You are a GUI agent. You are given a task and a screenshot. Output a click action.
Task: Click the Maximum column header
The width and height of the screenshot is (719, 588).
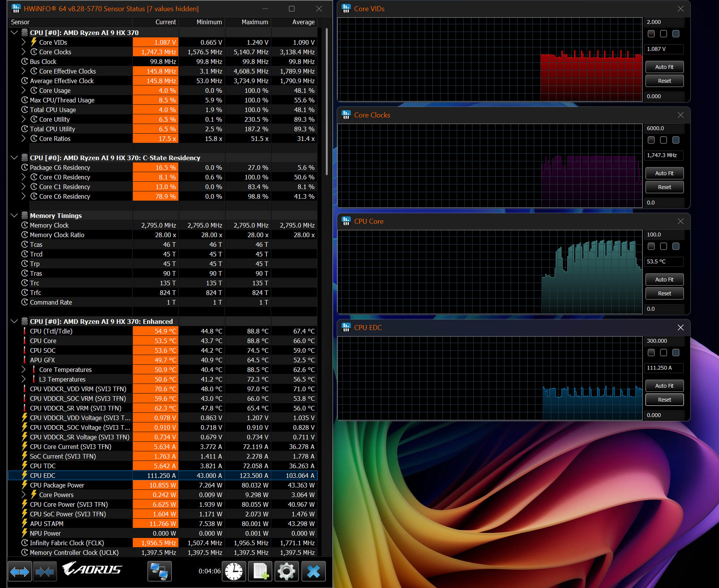pyautogui.click(x=248, y=22)
